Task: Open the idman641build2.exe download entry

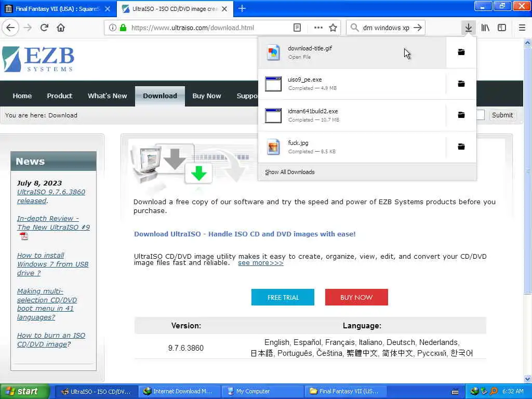Action: tap(352, 115)
